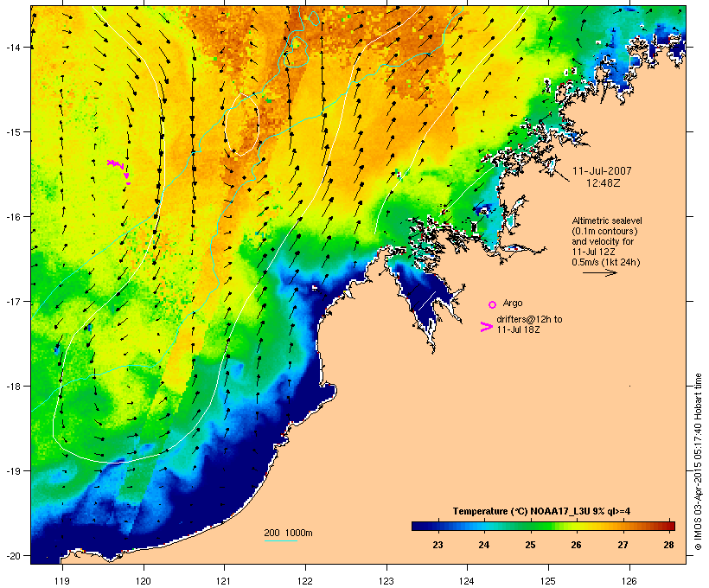Click the small closed white contour near 121°E

click(242, 125)
